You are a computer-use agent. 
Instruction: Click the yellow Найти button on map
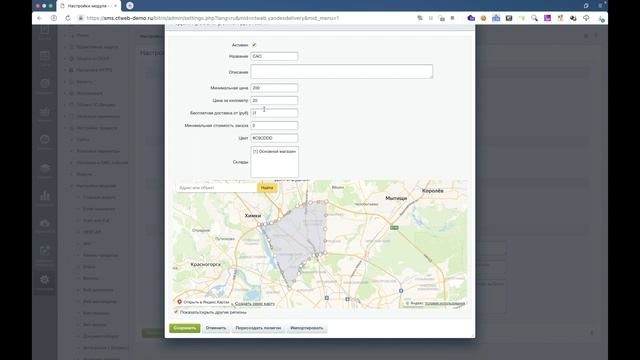tap(267, 188)
